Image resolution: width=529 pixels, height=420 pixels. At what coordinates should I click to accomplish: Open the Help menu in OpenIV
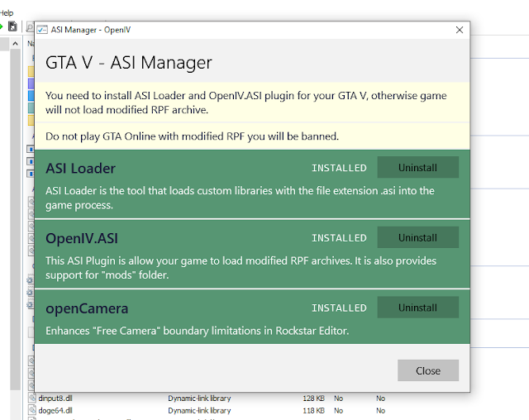[7, 13]
